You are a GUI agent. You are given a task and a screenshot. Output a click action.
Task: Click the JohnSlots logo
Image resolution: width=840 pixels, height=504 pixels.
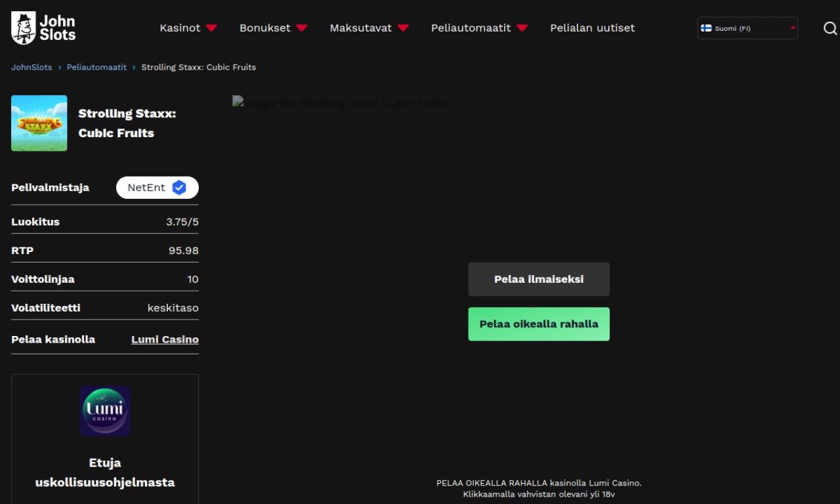pyautogui.click(x=43, y=28)
